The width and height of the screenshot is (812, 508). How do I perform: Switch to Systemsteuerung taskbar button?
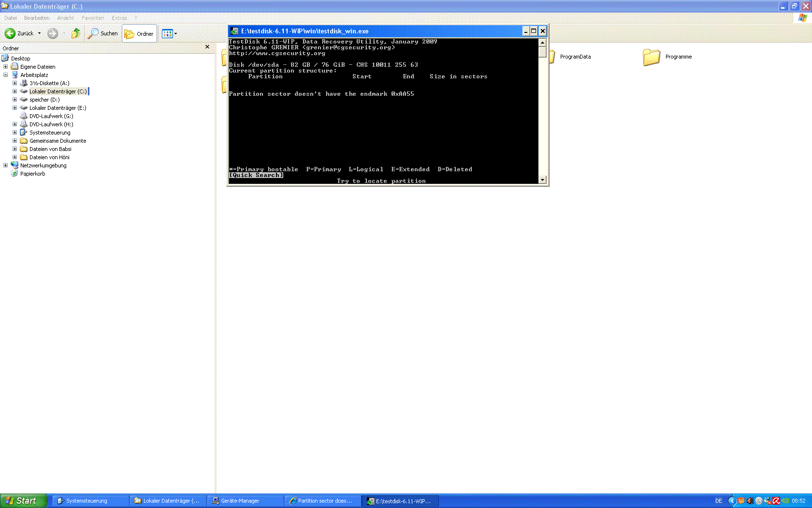point(90,501)
